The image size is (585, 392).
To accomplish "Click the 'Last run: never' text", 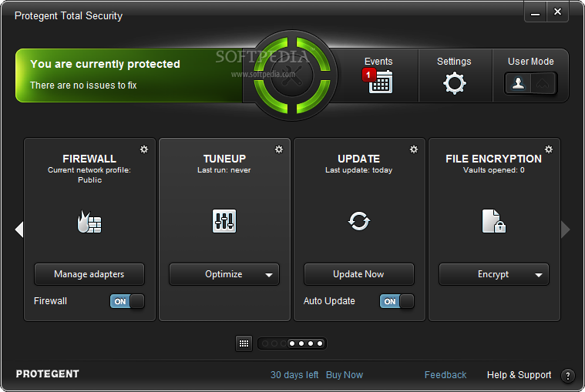I will (x=224, y=170).
